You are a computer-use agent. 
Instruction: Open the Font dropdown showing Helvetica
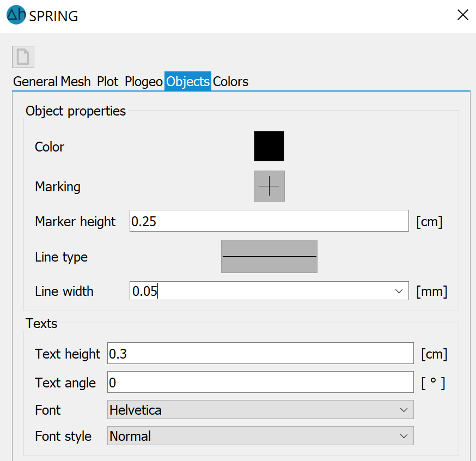(260, 410)
